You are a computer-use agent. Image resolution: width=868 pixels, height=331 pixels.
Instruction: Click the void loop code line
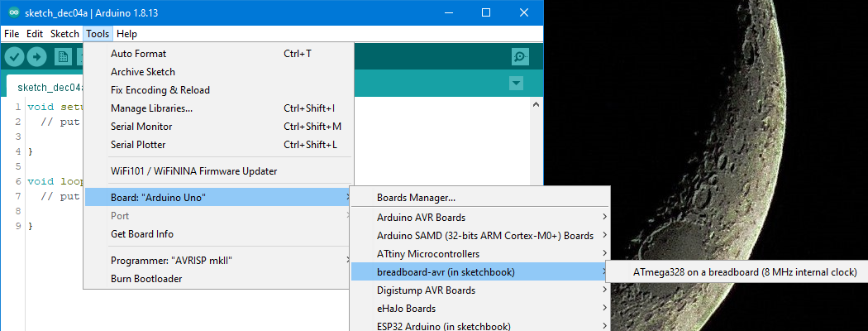[x=55, y=181]
